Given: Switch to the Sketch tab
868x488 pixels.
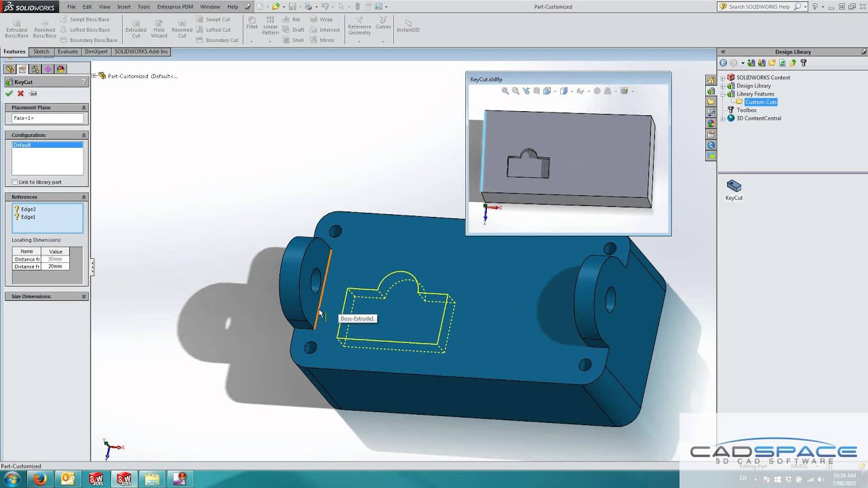Looking at the screenshot, I should [x=41, y=52].
